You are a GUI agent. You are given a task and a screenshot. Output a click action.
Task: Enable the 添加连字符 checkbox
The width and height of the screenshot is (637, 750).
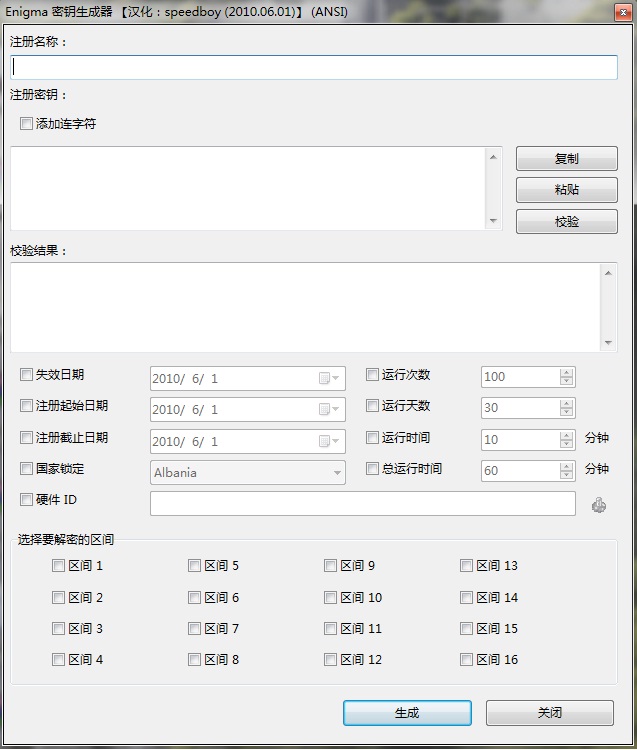(x=26, y=123)
